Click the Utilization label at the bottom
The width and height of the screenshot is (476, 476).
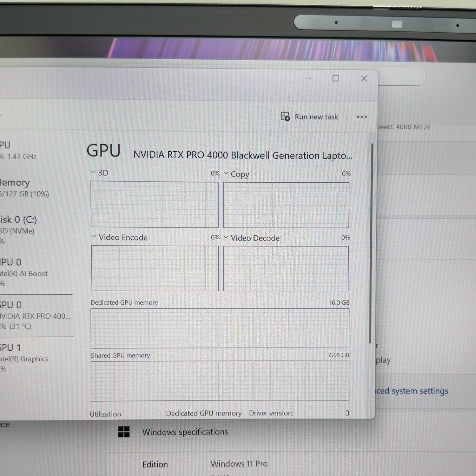click(105, 414)
